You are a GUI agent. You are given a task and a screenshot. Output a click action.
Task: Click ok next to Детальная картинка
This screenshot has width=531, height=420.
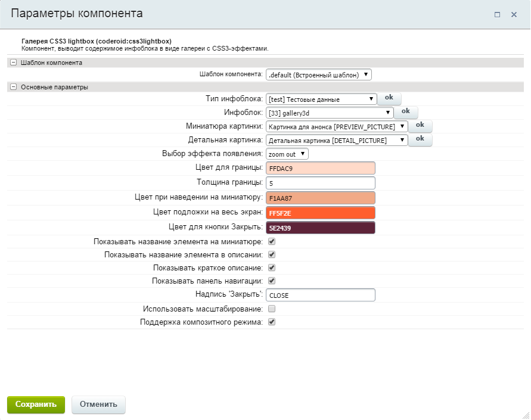(420, 139)
